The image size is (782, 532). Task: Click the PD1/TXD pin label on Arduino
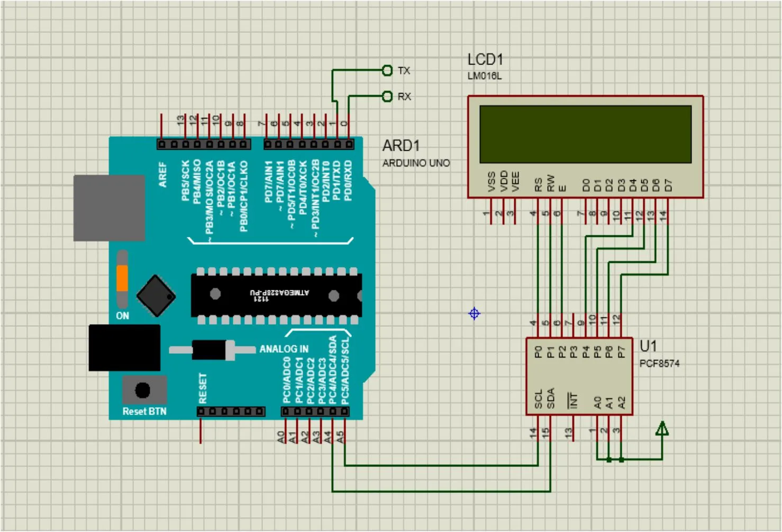coord(336,180)
